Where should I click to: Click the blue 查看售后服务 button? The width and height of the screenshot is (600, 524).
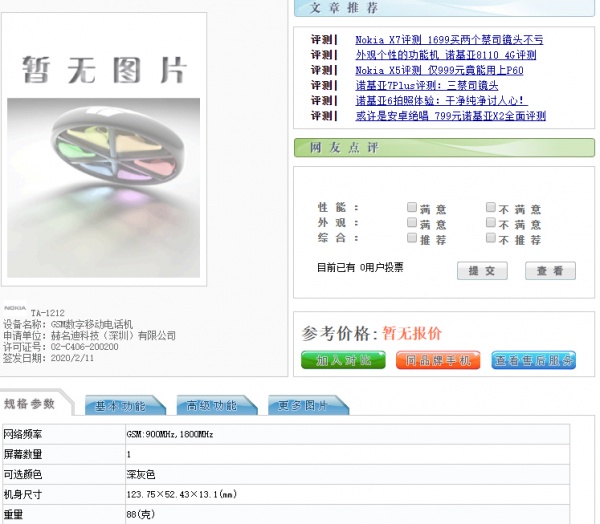tap(533, 360)
